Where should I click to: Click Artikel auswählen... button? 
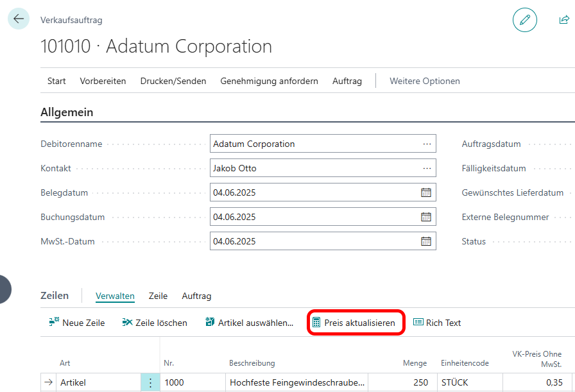(x=250, y=323)
